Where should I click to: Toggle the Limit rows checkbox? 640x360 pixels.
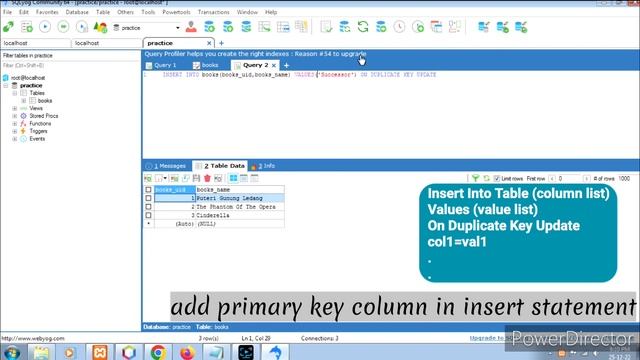pyautogui.click(x=496, y=179)
